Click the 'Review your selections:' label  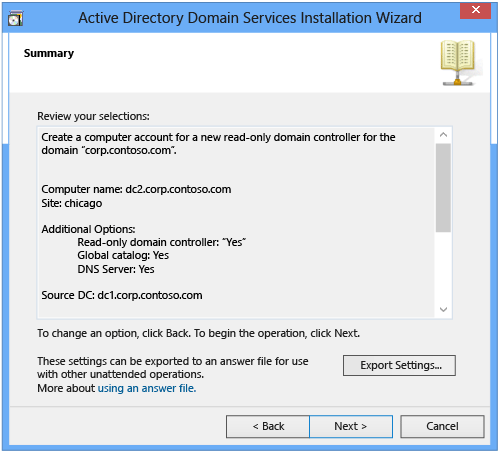[93, 116]
